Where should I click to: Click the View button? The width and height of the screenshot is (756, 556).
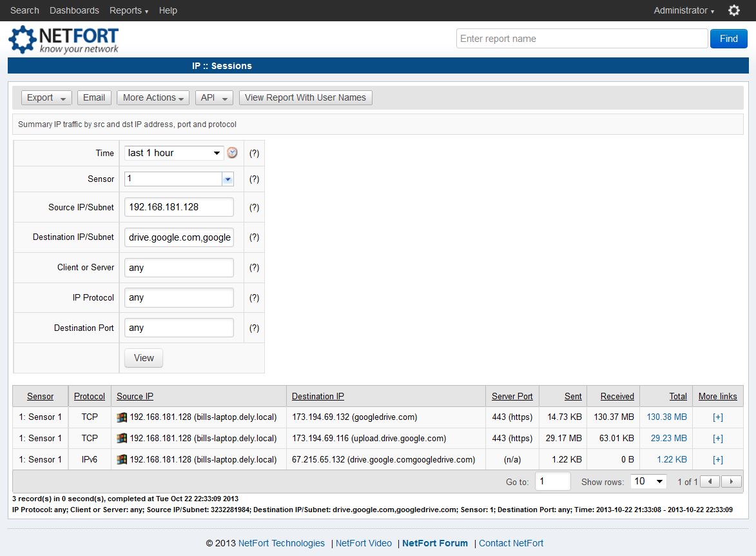(144, 358)
